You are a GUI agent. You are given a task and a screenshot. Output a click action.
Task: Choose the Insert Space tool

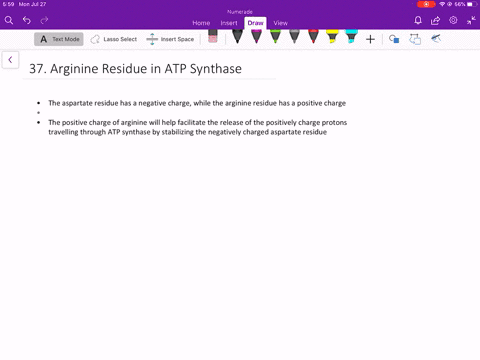[170, 39]
